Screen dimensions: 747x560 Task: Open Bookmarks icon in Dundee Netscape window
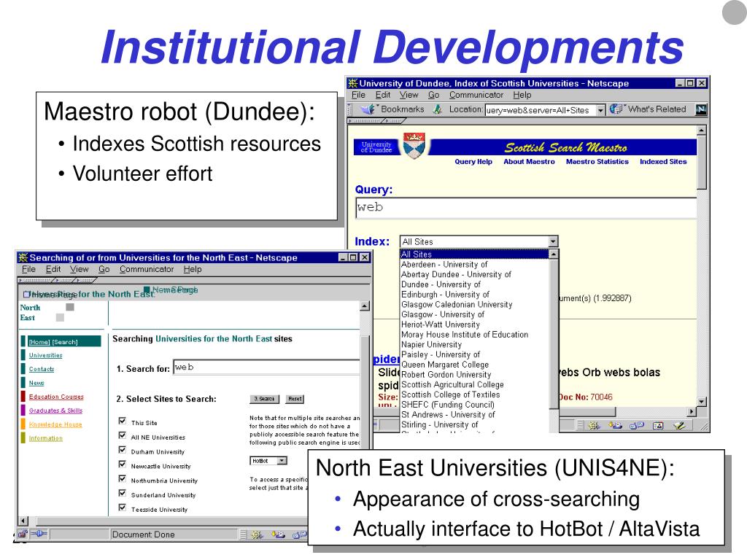[368, 109]
